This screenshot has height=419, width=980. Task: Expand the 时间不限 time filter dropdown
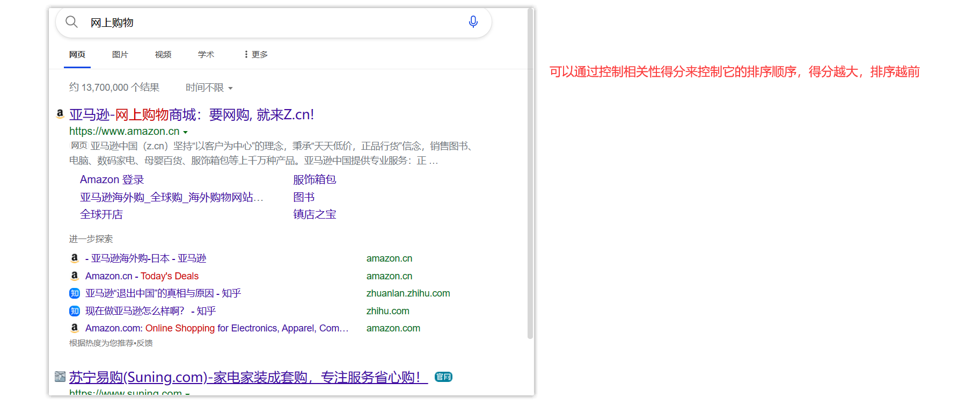[209, 88]
